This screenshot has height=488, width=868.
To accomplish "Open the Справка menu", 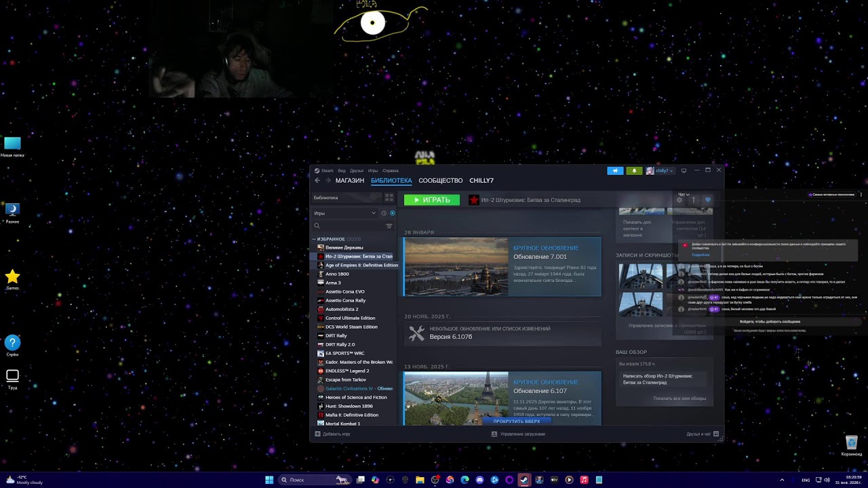I will [391, 171].
